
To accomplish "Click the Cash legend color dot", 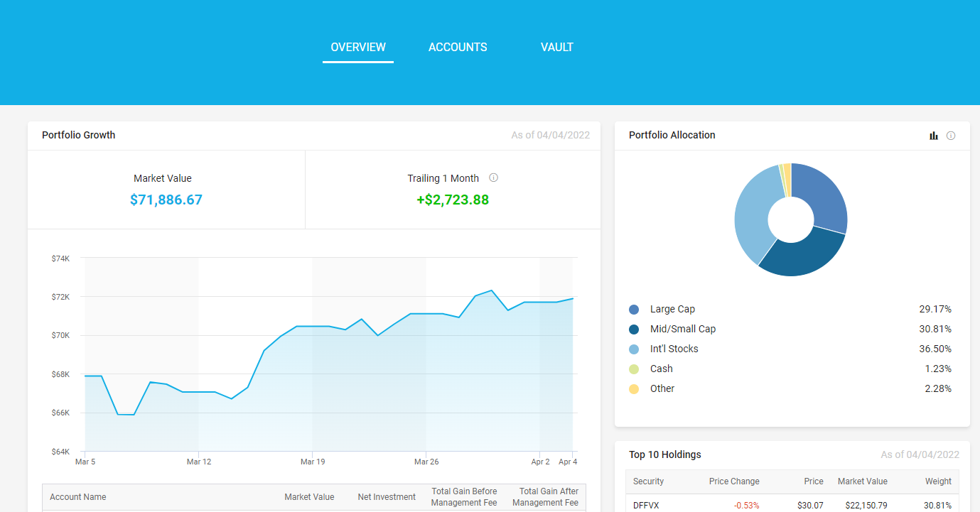I will click(x=634, y=369).
